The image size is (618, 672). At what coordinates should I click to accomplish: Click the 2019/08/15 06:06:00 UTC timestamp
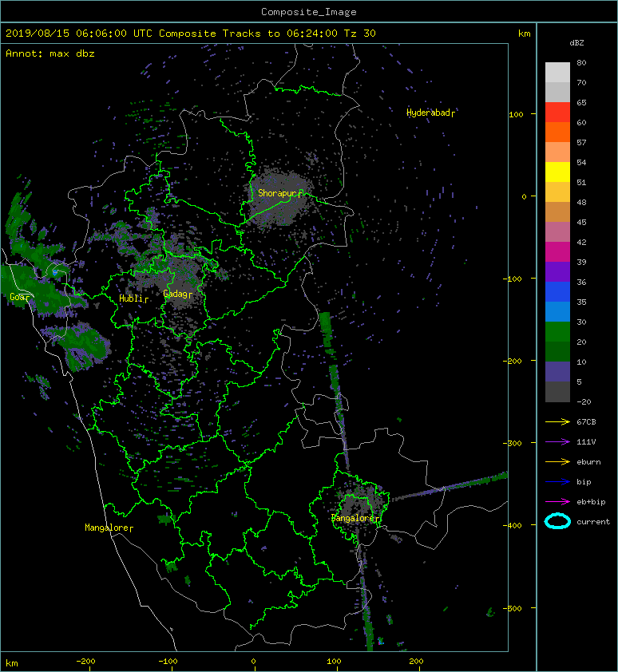[79, 34]
